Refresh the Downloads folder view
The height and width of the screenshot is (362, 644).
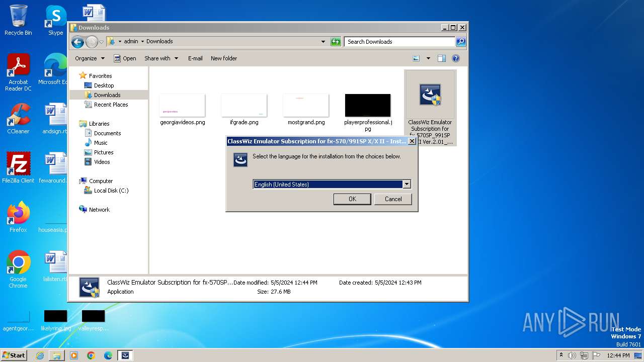click(336, 42)
